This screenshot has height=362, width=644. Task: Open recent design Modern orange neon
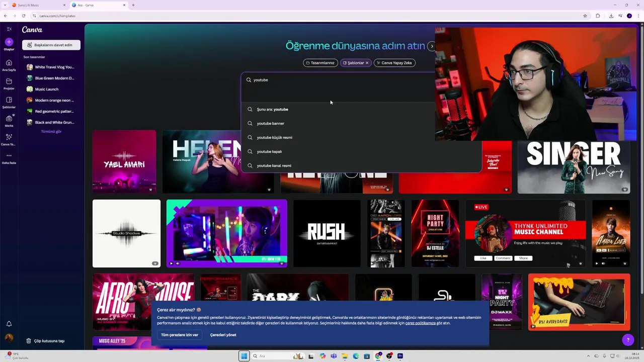click(x=51, y=100)
